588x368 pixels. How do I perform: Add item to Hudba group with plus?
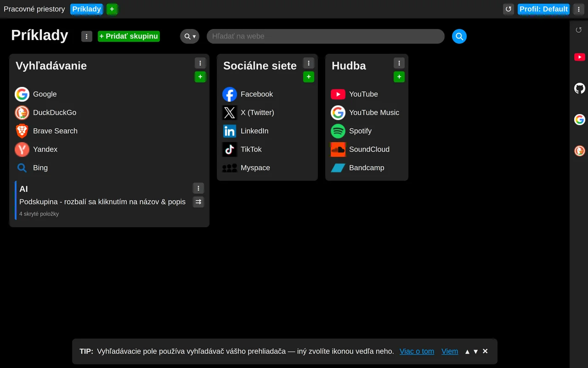click(x=399, y=77)
